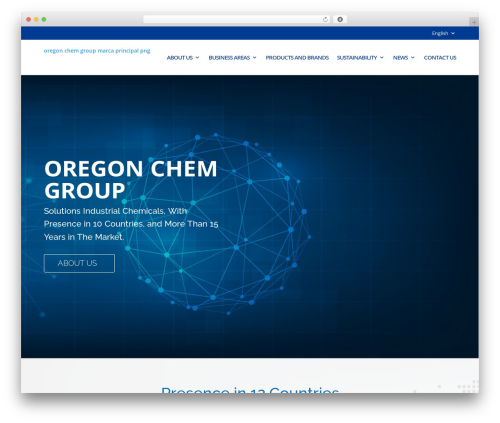The image size is (500, 423).
Task: Open the About Us menu
Action: [x=180, y=58]
